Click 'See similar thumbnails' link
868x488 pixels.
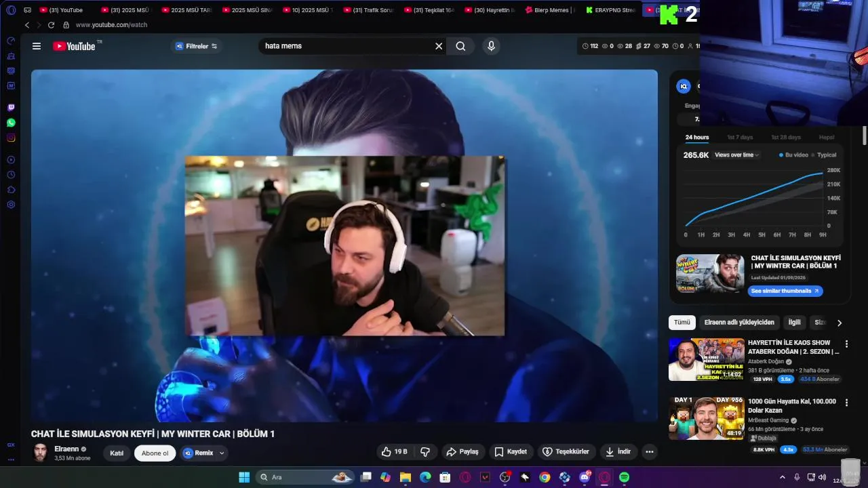785,291
